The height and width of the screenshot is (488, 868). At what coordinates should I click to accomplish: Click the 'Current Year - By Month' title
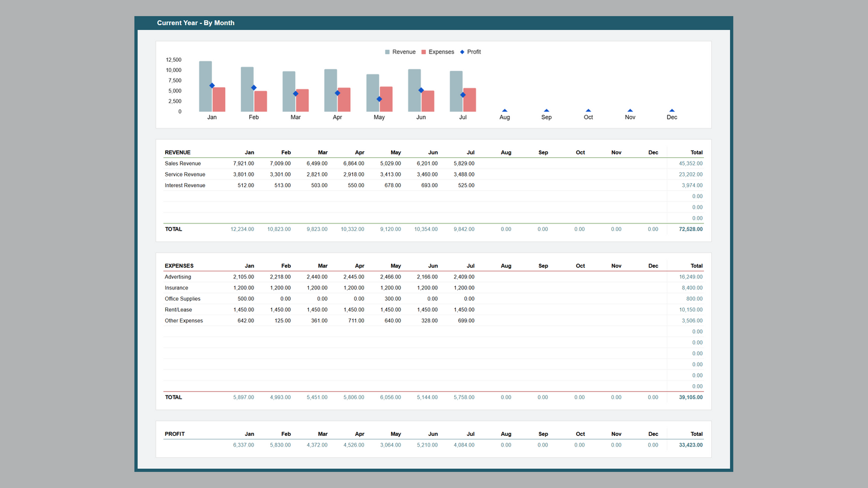[x=196, y=23]
